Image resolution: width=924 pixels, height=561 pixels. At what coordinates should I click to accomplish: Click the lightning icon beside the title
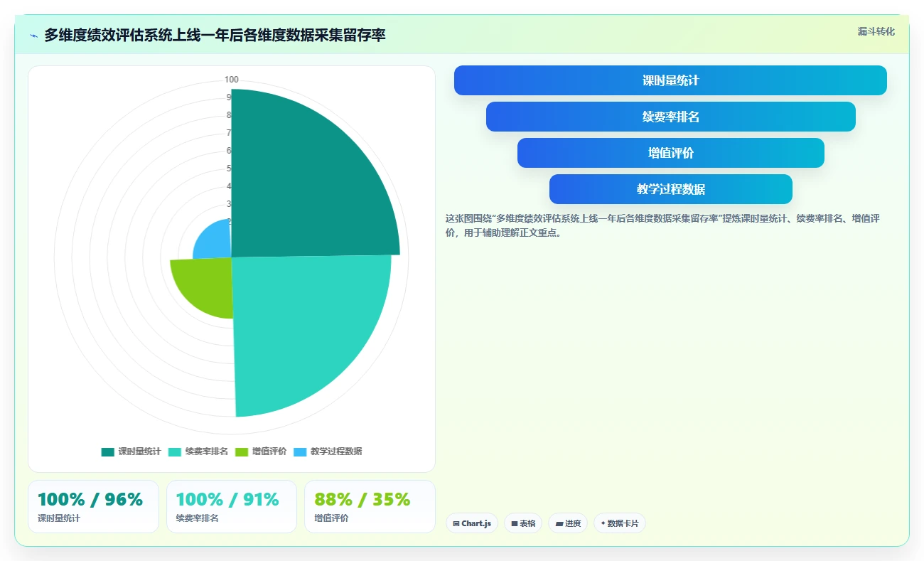(x=33, y=36)
